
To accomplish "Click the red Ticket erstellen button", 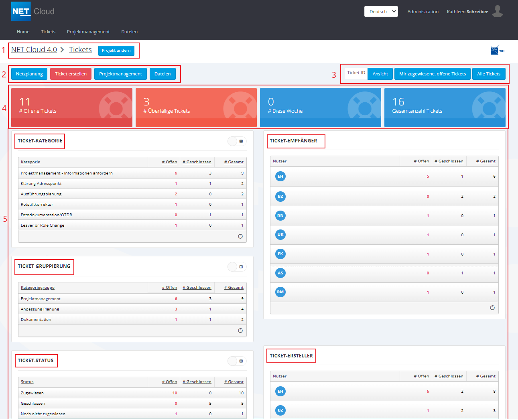I will click(x=71, y=74).
